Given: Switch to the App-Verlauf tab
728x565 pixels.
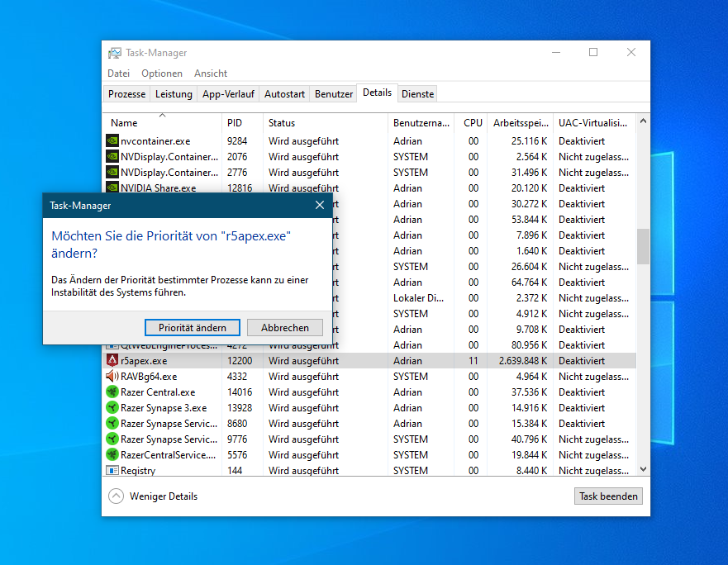Looking at the screenshot, I should (228, 94).
